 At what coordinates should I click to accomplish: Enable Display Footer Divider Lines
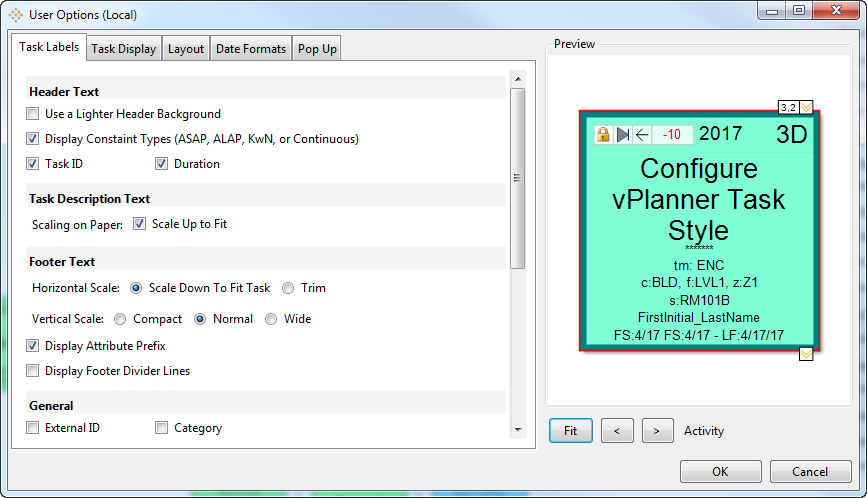click(33, 371)
